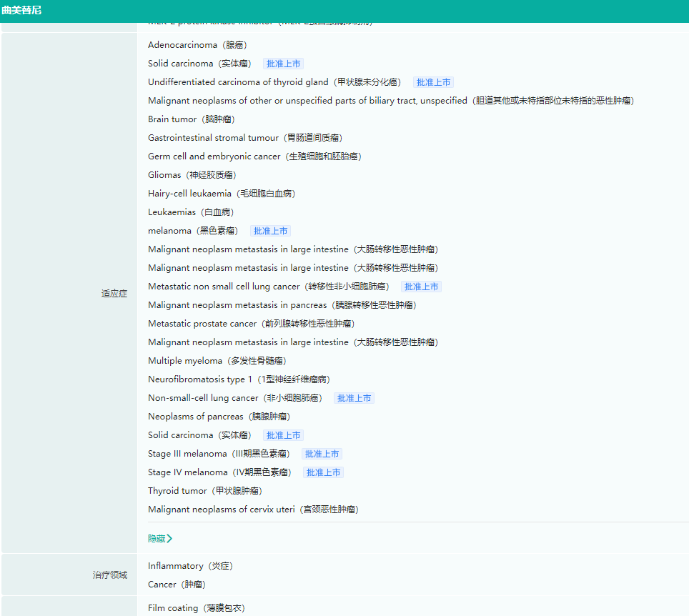Click Stage III melanoma entry text
689x616 pixels.
(219, 454)
